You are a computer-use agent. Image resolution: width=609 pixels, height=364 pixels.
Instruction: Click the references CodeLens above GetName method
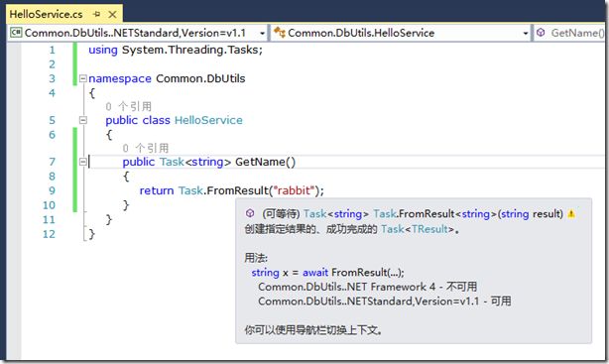point(146,148)
